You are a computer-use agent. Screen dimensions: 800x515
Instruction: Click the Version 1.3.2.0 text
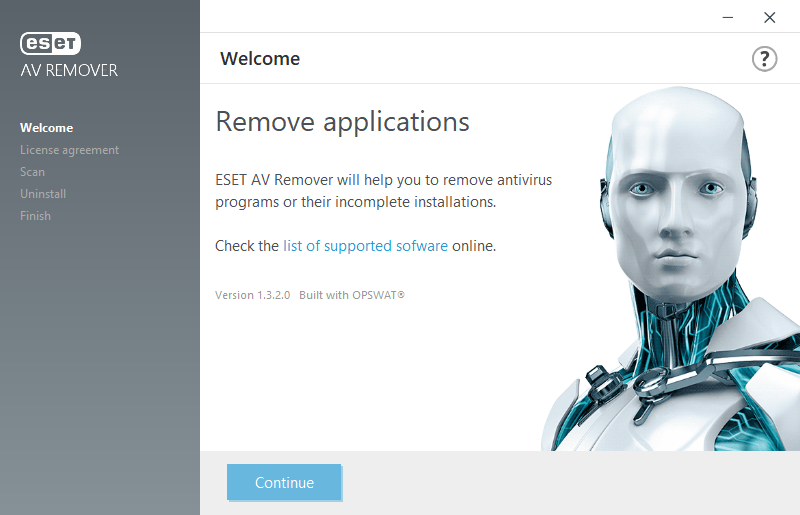[253, 295]
